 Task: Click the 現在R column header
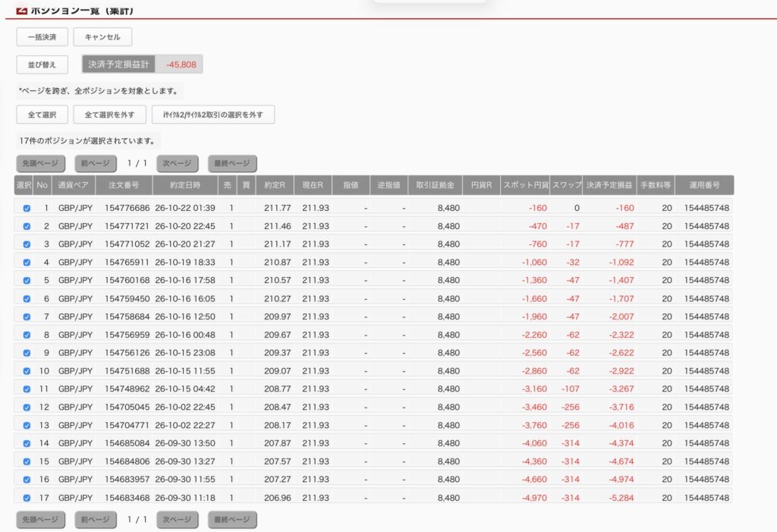pos(313,185)
